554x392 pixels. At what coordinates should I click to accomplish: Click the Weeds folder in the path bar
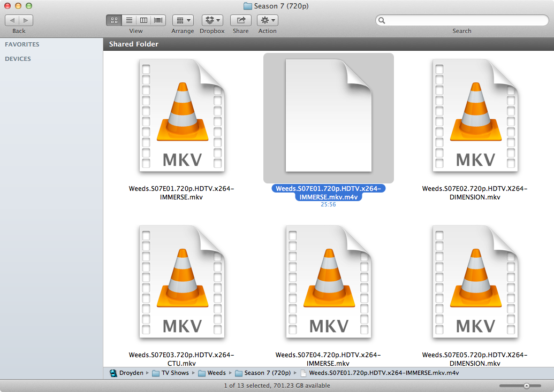tap(212, 373)
